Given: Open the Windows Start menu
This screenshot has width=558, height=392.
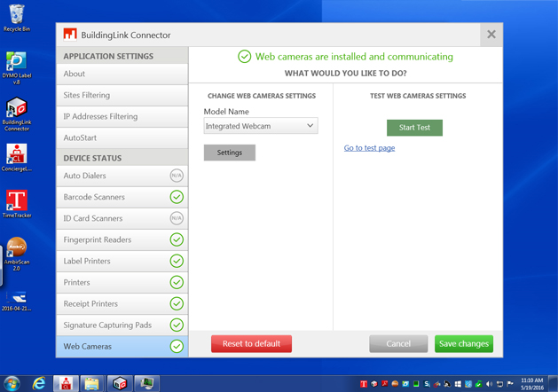Looking at the screenshot, I should [12, 384].
